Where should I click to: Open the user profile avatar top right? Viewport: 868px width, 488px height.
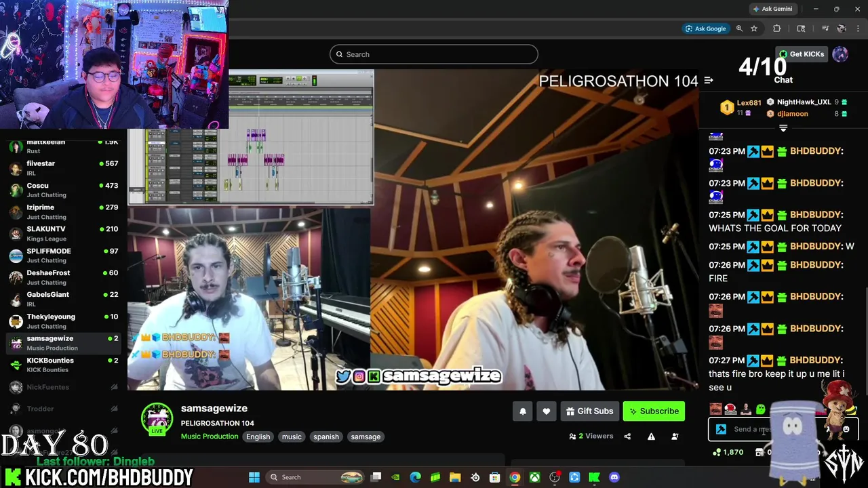coord(840,54)
